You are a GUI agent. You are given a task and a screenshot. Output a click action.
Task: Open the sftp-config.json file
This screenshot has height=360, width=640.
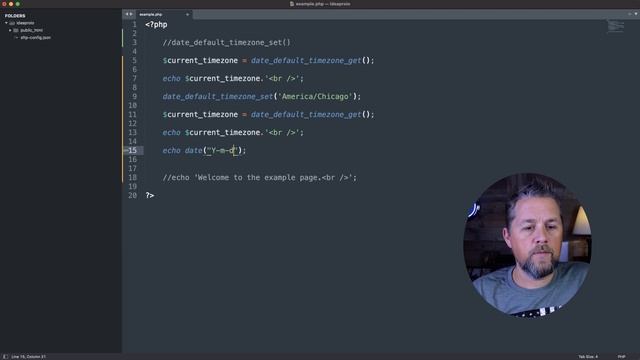pos(36,38)
